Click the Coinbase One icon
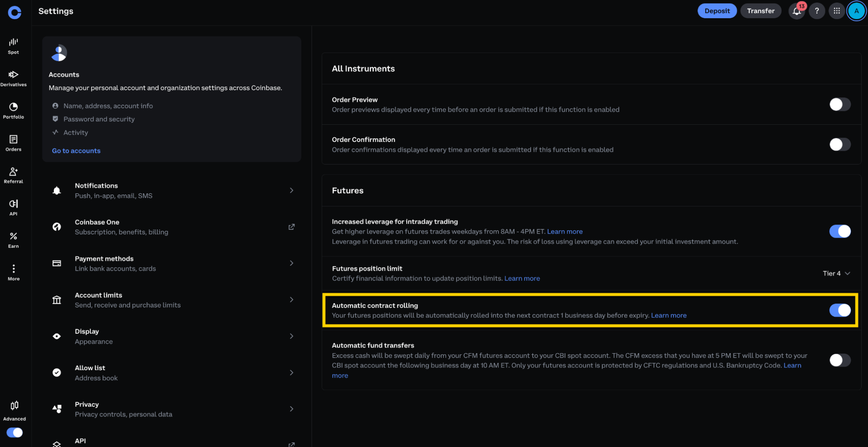 coord(57,227)
